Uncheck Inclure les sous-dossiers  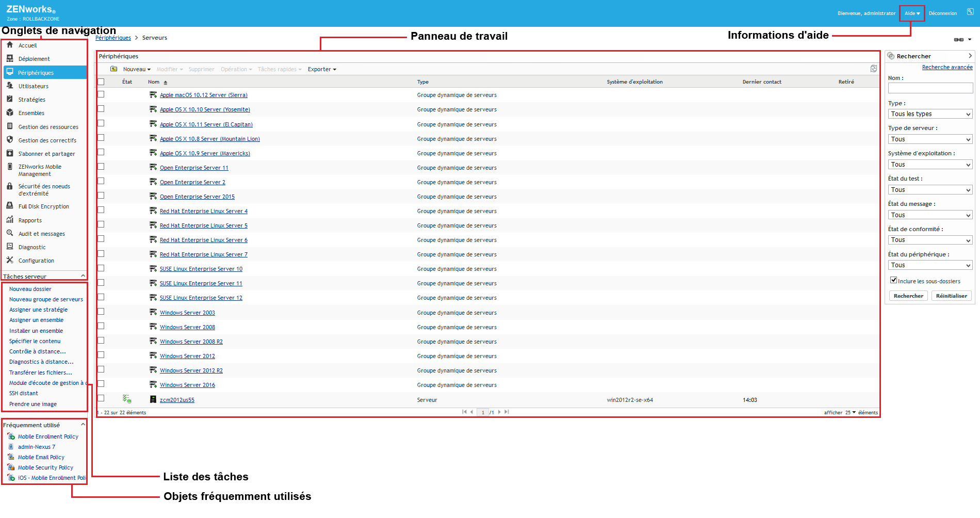(x=893, y=280)
